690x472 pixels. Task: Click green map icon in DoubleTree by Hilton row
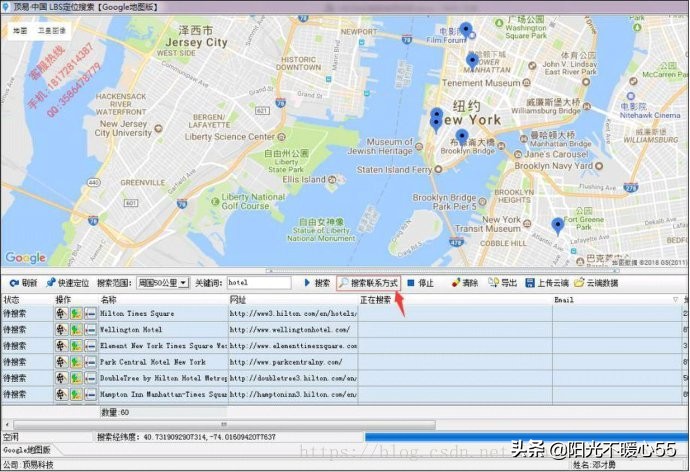(x=76, y=378)
